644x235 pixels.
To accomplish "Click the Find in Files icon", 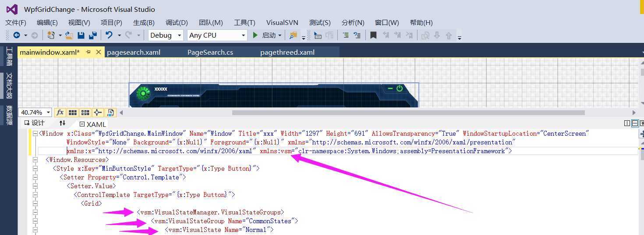I will tap(293, 35).
